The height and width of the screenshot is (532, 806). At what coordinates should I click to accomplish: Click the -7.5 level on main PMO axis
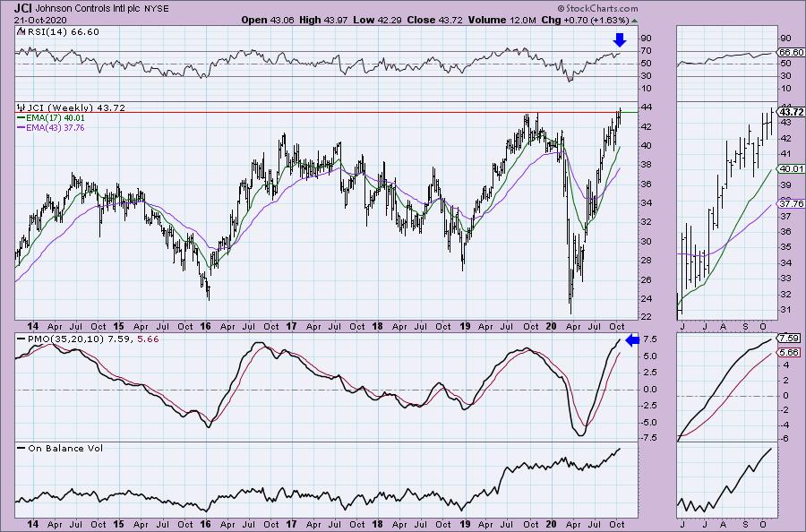click(x=648, y=438)
